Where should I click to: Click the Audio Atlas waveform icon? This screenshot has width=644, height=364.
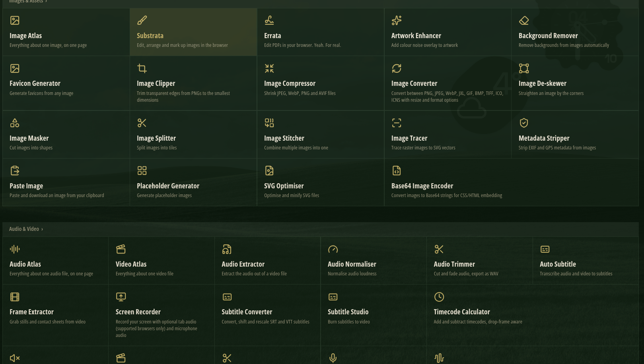pos(15,249)
